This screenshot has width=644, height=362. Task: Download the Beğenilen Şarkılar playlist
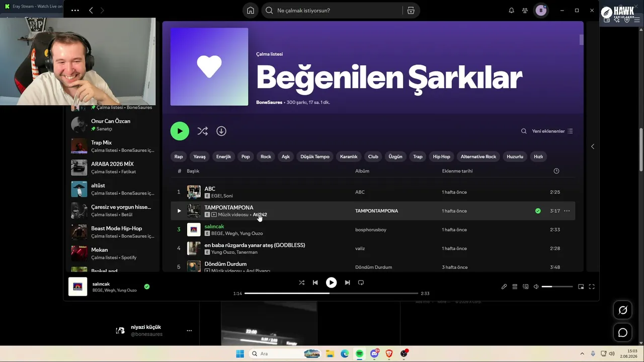pyautogui.click(x=221, y=131)
